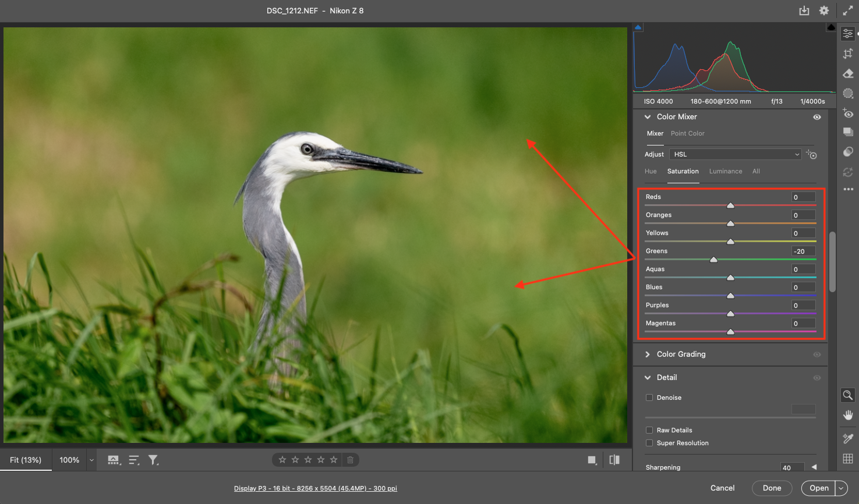The height and width of the screenshot is (504, 859).
Task: Click the targeted adjustment tool icon
Action: coord(812,155)
